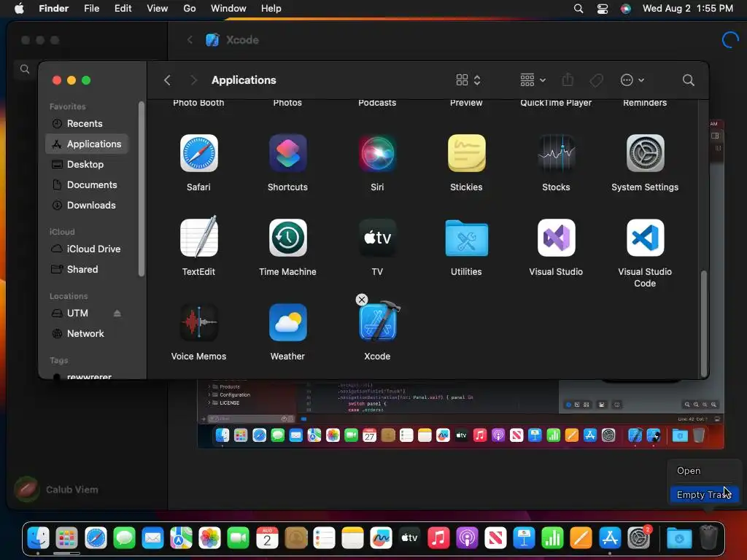Select the Visual Studio Code app icon

[x=645, y=238]
